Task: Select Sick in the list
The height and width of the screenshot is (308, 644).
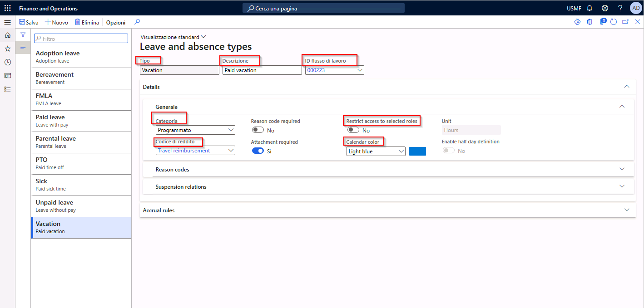Action: [81, 185]
